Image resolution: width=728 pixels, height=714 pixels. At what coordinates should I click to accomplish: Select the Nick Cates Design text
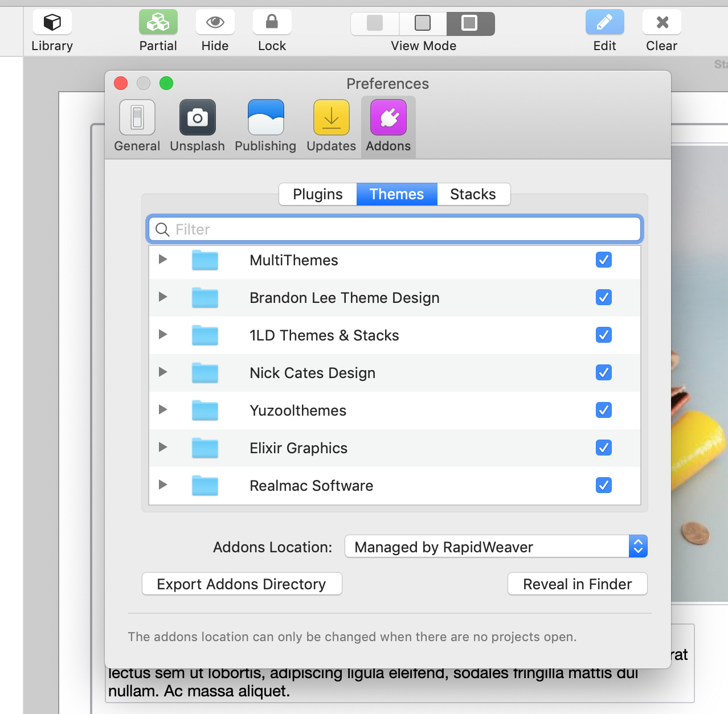pyautogui.click(x=313, y=373)
